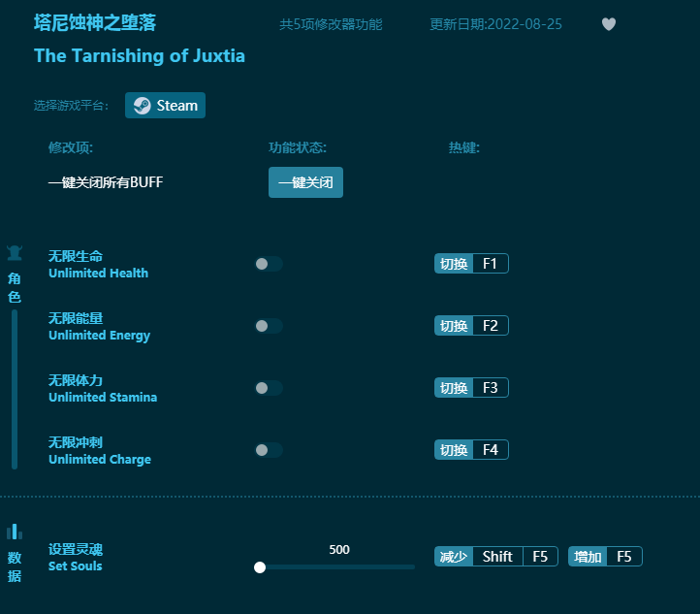Image resolution: width=700 pixels, height=614 pixels.
Task: Click the 共5项修改器功能 text
Action: (331, 24)
